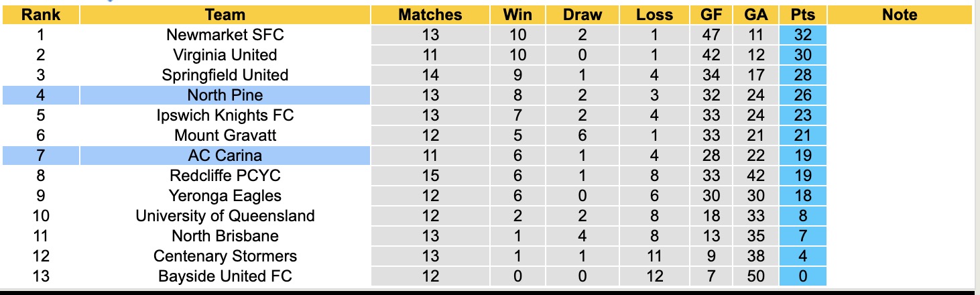Click the Matches column header
Viewport: 980px width, 295px height.
click(x=430, y=15)
